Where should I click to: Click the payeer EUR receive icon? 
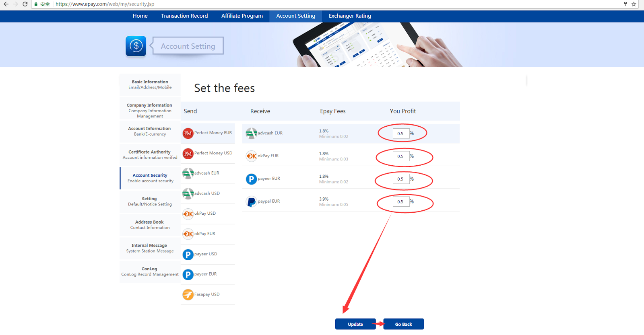tap(251, 179)
